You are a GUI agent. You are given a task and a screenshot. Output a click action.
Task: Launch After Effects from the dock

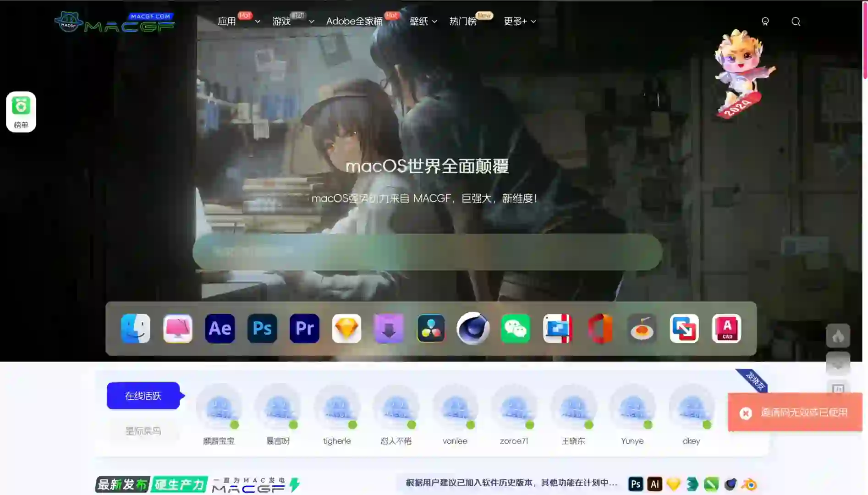tap(220, 328)
